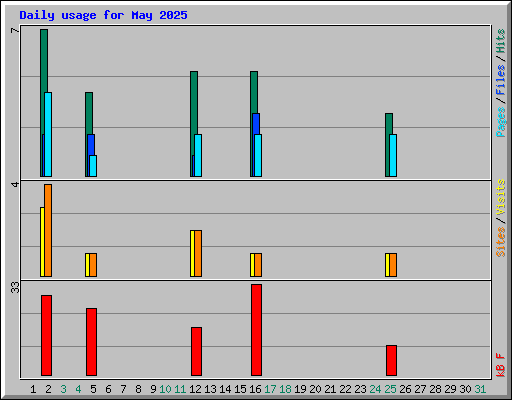Screen dimensions: 512x400
Task: Click x-axis day label 9
Action: click(x=153, y=389)
